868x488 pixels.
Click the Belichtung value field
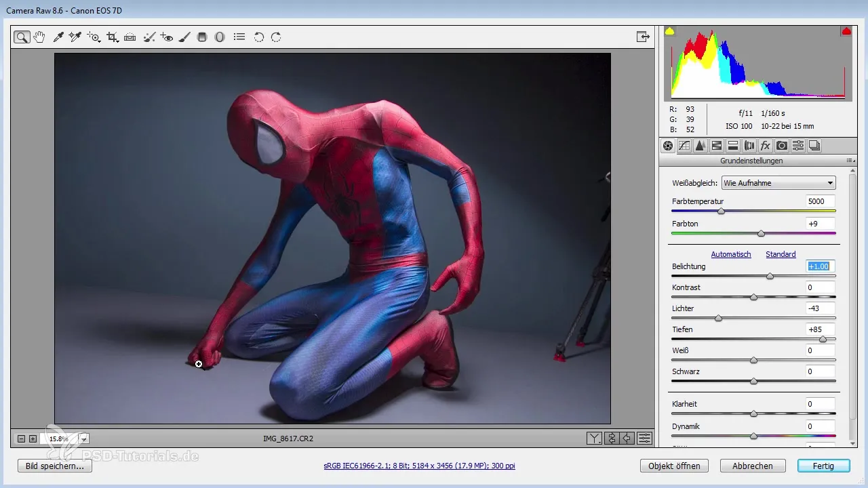pyautogui.click(x=821, y=266)
